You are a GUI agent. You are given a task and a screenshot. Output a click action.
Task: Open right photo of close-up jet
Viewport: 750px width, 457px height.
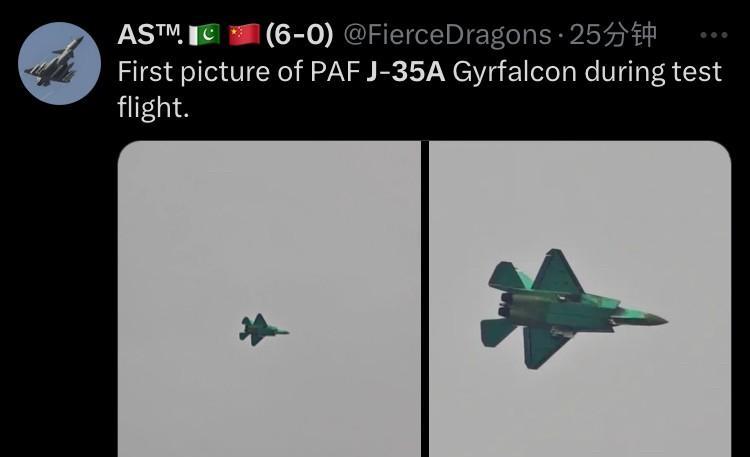click(580, 299)
